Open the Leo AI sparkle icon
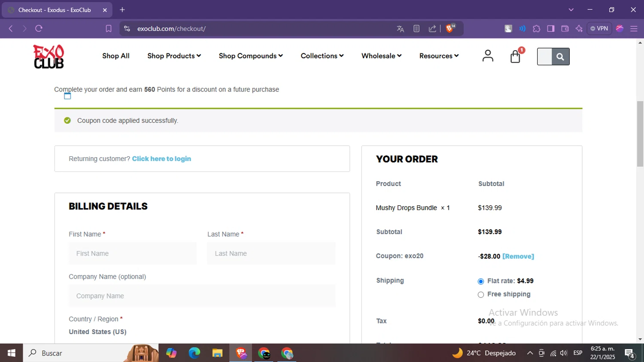 pyautogui.click(x=579, y=29)
